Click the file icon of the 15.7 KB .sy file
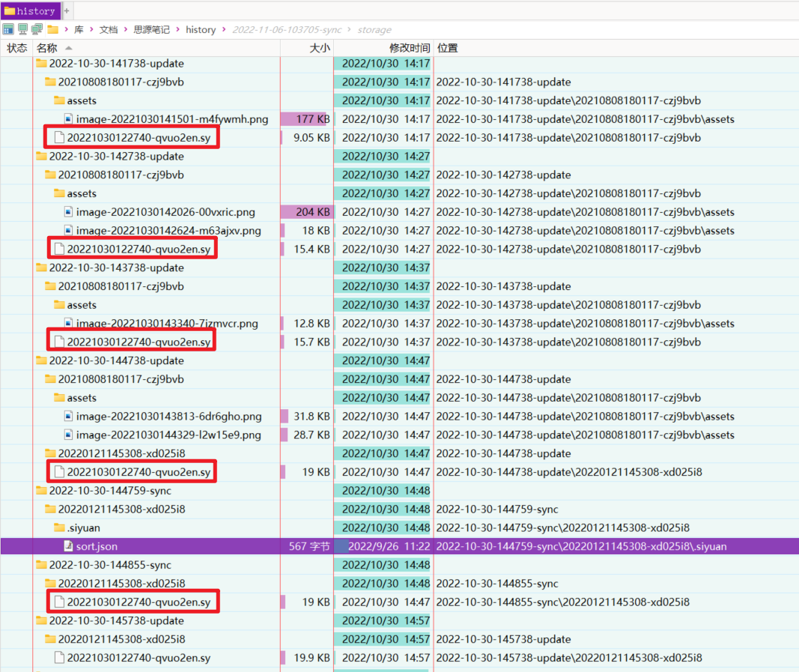 tap(60, 342)
